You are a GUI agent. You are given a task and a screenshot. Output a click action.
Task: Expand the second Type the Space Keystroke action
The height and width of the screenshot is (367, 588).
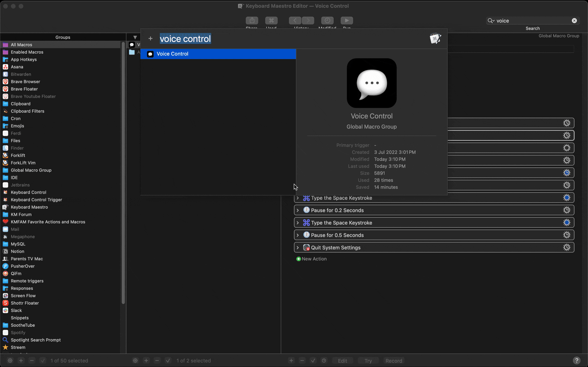tap(298, 223)
